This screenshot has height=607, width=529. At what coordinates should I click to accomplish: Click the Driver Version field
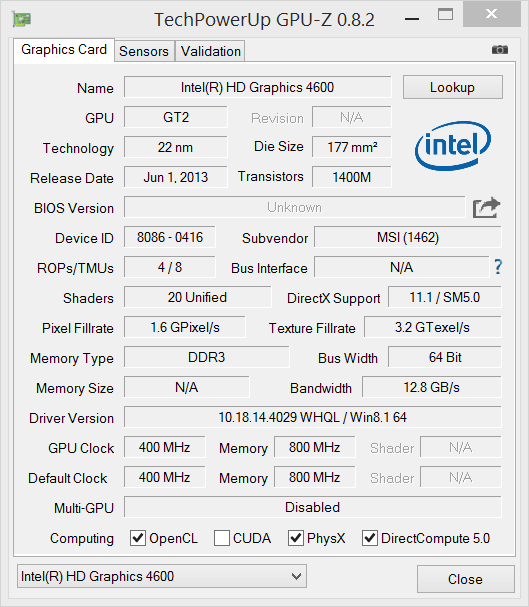(x=313, y=417)
